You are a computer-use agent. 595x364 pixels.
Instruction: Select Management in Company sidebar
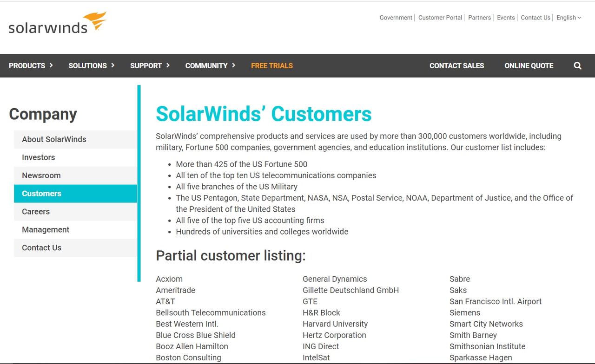46,230
